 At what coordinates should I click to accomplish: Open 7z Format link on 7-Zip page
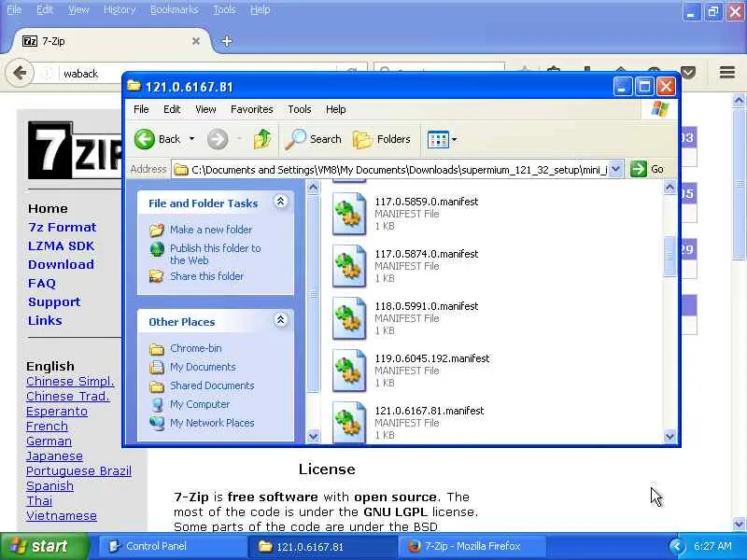coord(63,227)
